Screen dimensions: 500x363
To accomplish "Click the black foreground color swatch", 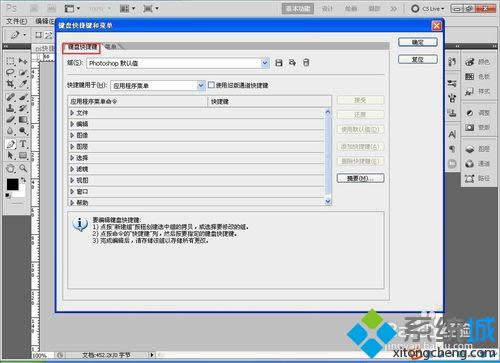I will (13, 184).
